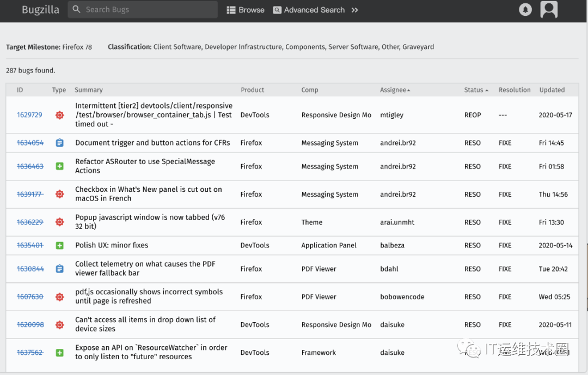Click task type icon for bug 1634054
This screenshot has width=588, height=375.
pyautogui.click(x=60, y=143)
